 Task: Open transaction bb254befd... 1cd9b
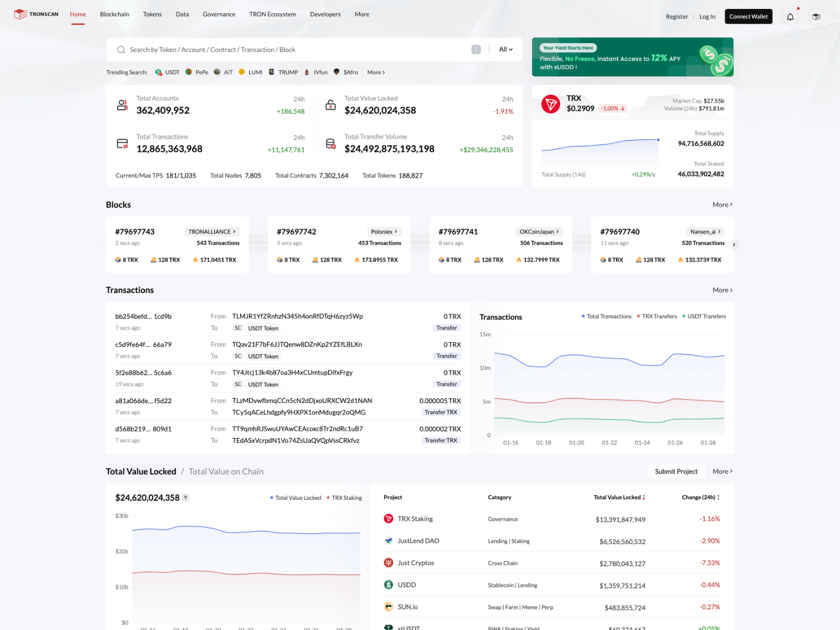pos(143,317)
